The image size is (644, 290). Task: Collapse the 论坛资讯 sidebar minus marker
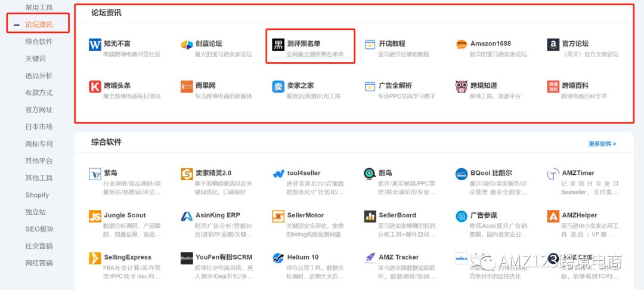coord(17,25)
